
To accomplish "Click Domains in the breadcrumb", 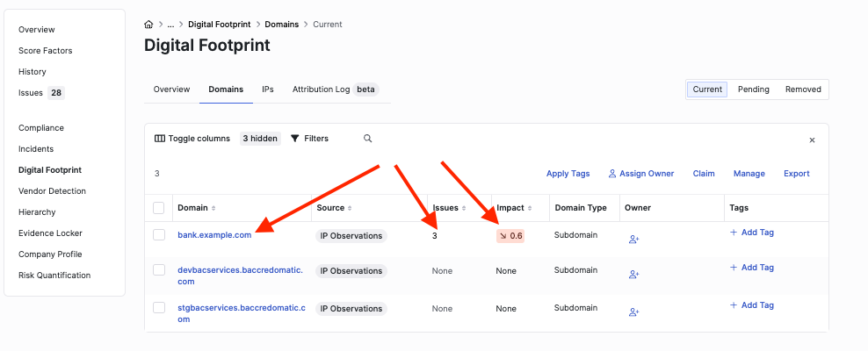I will pos(282,25).
